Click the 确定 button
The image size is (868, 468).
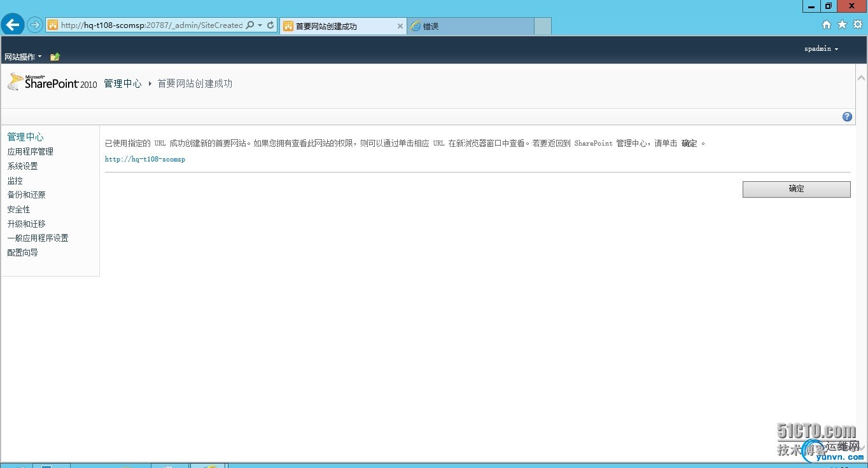tap(796, 189)
